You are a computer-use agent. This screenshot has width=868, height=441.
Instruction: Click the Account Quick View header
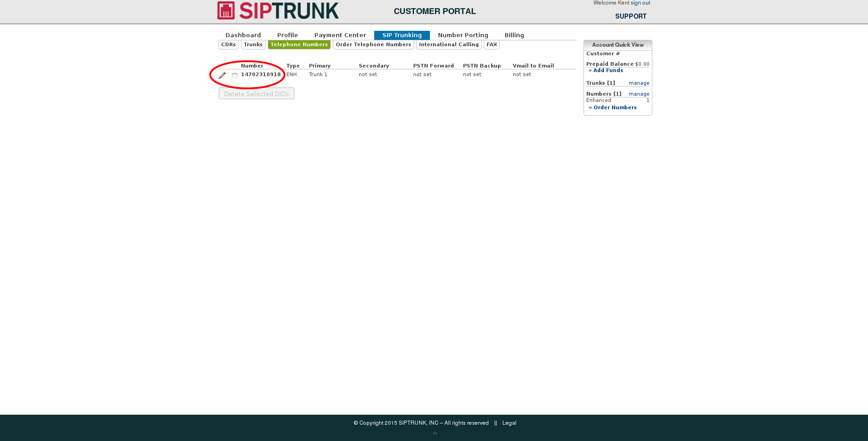coord(618,45)
